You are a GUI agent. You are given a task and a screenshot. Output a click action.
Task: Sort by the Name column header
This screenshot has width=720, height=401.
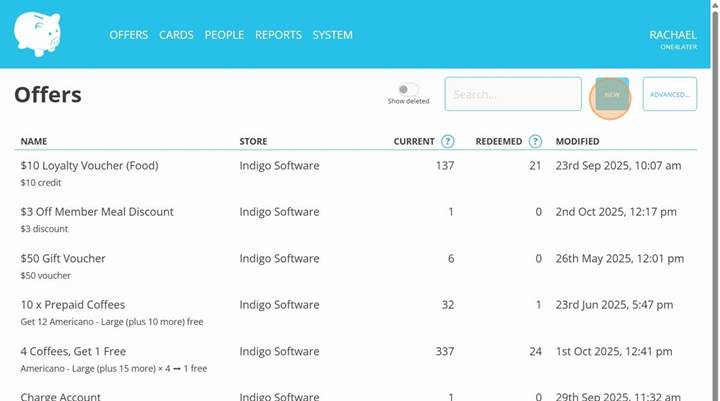(34, 141)
